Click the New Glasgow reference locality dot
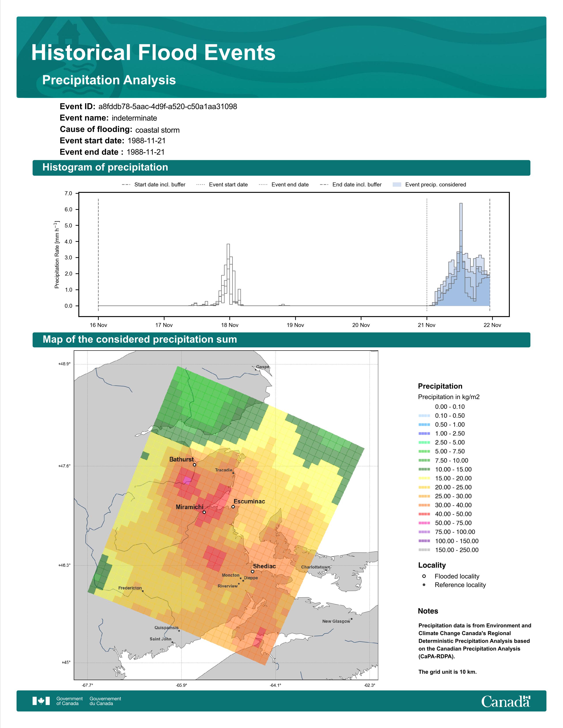This screenshot has width=563, height=728. (351, 619)
